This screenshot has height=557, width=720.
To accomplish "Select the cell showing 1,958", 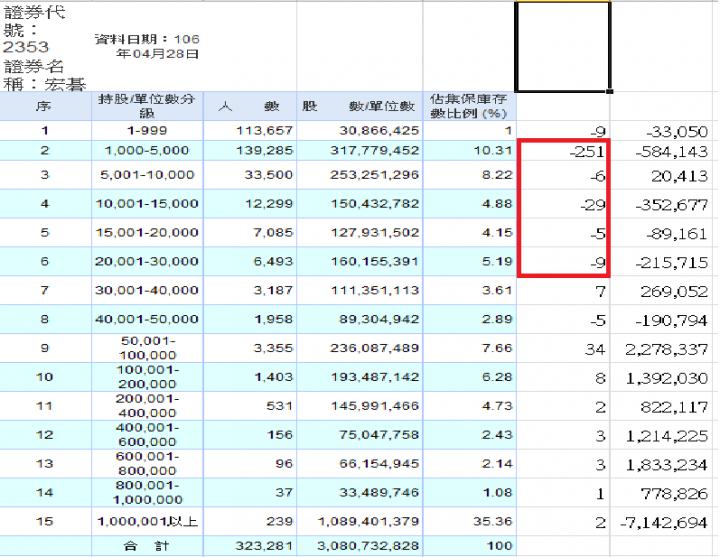I will click(250, 319).
